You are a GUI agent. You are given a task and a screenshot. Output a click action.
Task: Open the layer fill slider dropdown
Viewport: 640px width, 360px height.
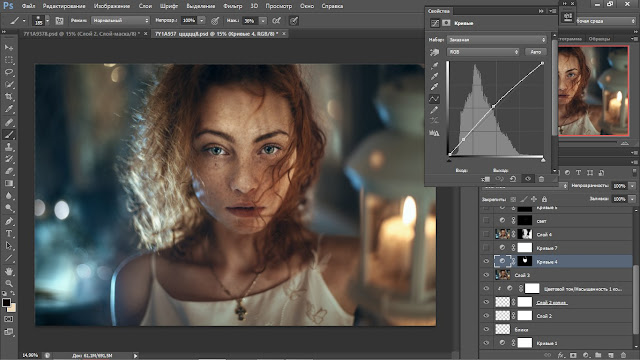coord(632,199)
